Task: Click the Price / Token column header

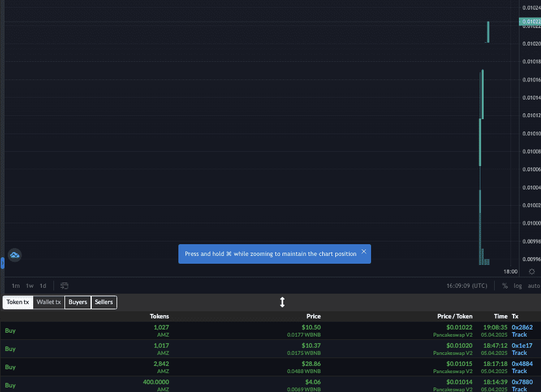Action: (x=455, y=316)
